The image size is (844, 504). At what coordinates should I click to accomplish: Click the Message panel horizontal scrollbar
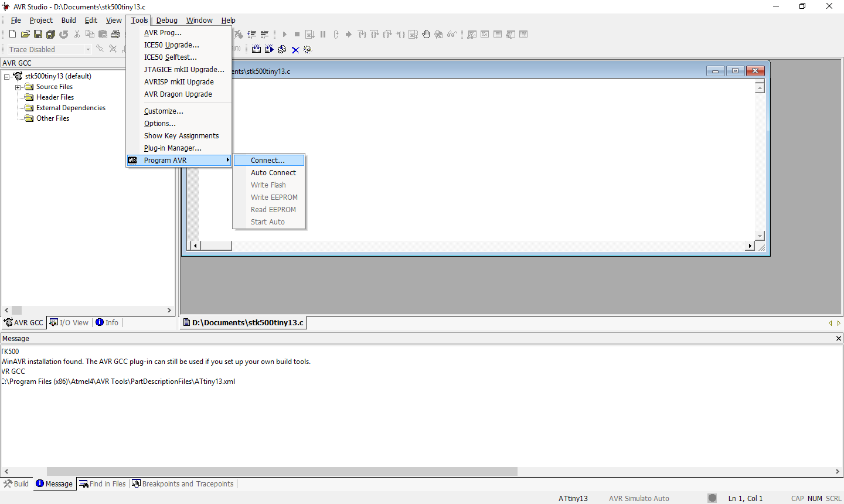[x=281, y=472]
